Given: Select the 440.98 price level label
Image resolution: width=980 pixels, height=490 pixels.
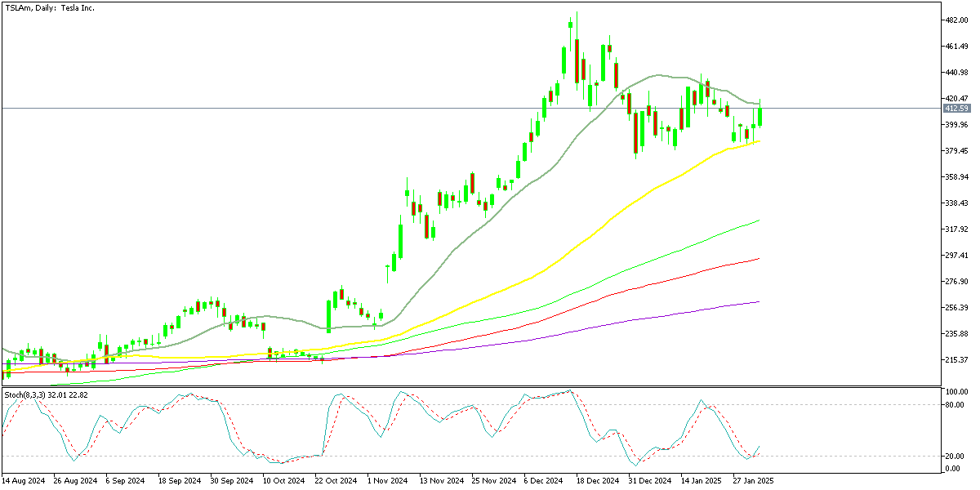Looking at the screenshot, I should pos(956,73).
